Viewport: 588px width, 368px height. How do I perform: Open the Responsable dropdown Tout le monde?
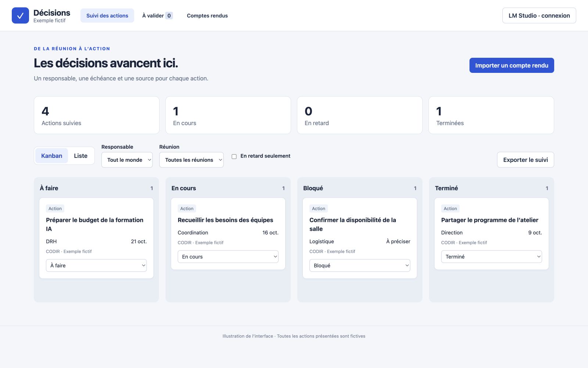pyautogui.click(x=127, y=160)
